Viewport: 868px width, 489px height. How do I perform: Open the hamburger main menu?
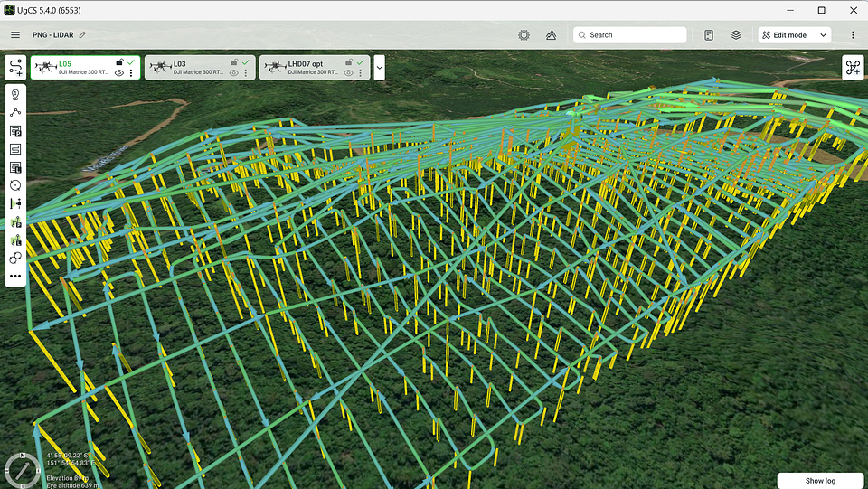coord(15,35)
